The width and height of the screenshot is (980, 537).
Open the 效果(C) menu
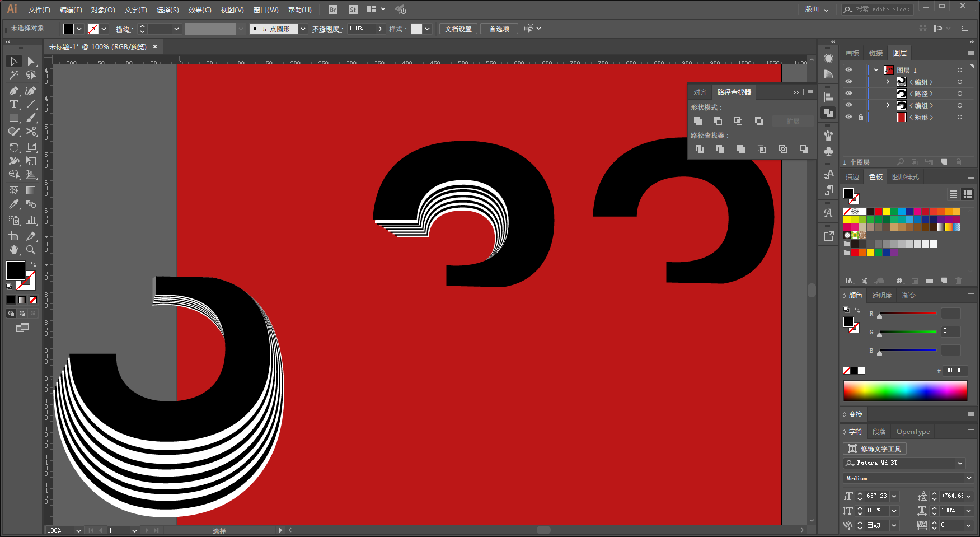[x=200, y=10]
